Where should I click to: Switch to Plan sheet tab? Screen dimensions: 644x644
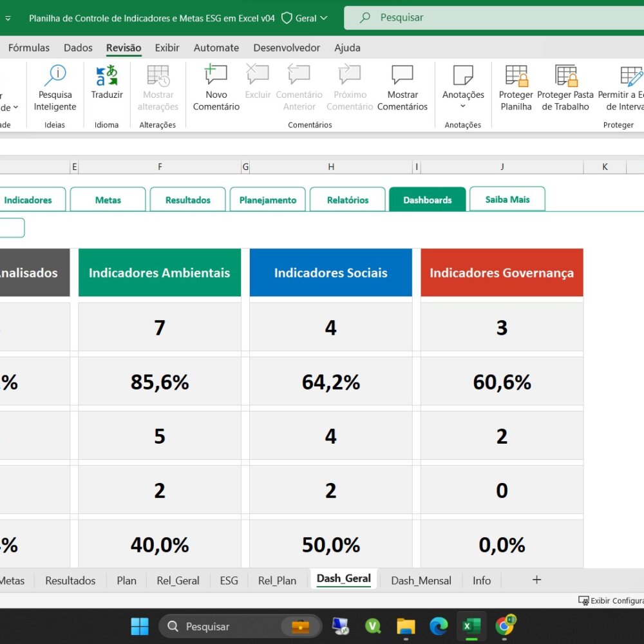(x=126, y=580)
